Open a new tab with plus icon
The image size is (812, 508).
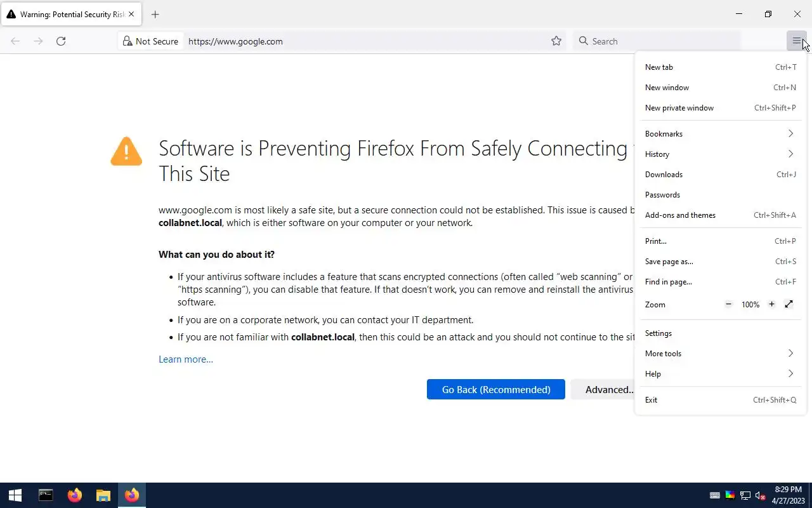pyautogui.click(x=155, y=14)
